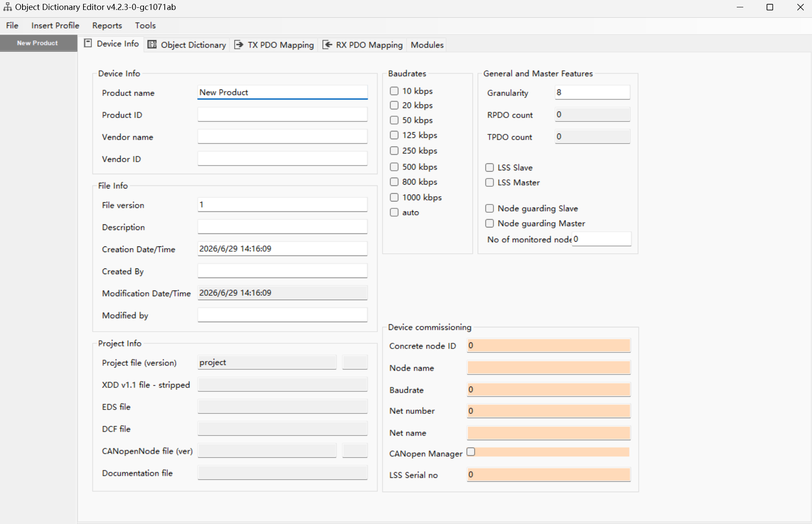Click the Object Dictionary tab icon
Screen dimensions: 812x524
[x=152, y=45]
